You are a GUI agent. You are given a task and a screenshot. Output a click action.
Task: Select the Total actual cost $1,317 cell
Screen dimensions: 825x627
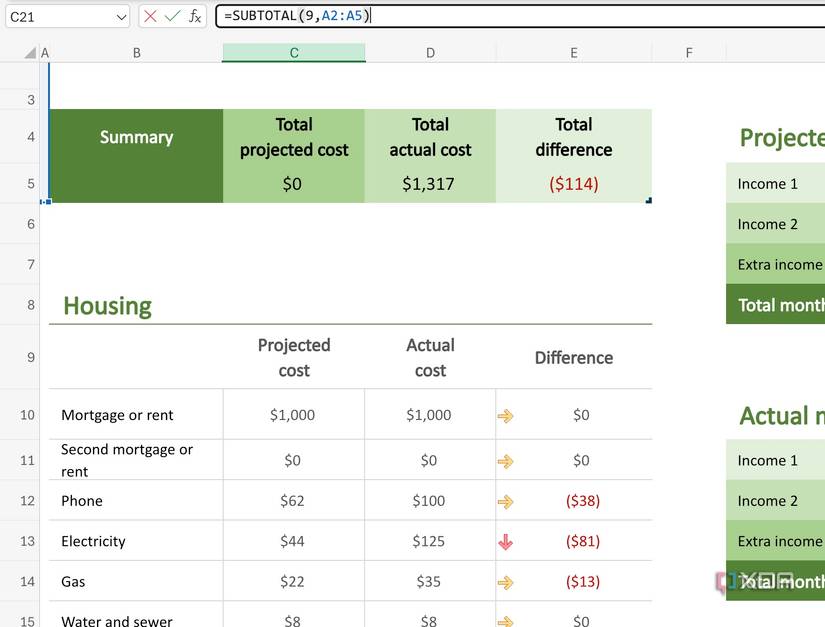429,184
